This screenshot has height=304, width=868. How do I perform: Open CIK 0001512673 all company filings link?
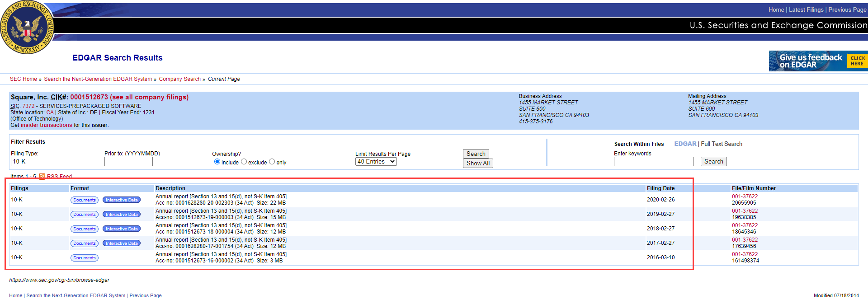pos(129,97)
